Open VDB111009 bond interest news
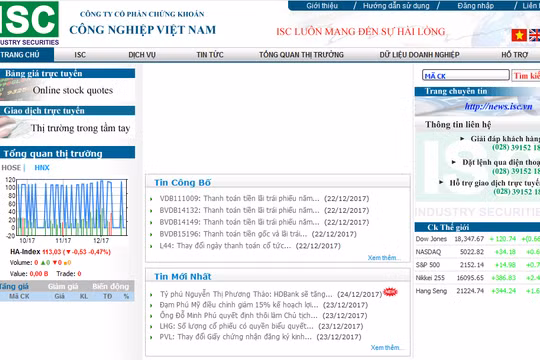 pos(239,198)
